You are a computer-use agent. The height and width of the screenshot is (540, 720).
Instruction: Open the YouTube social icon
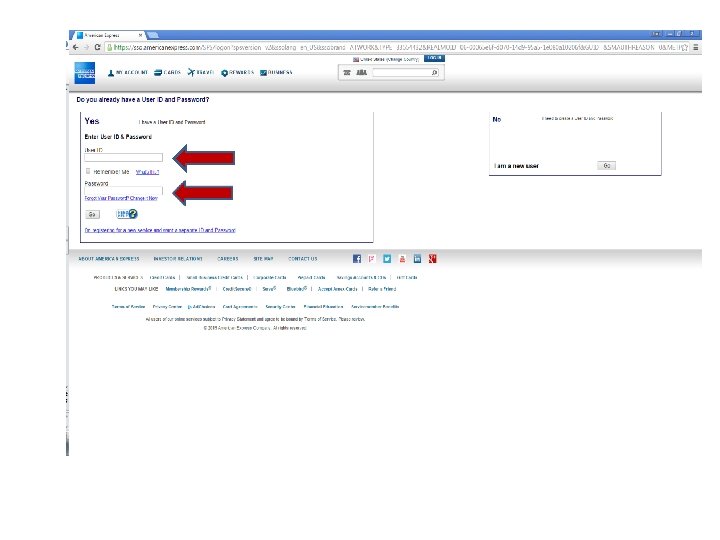point(402,259)
